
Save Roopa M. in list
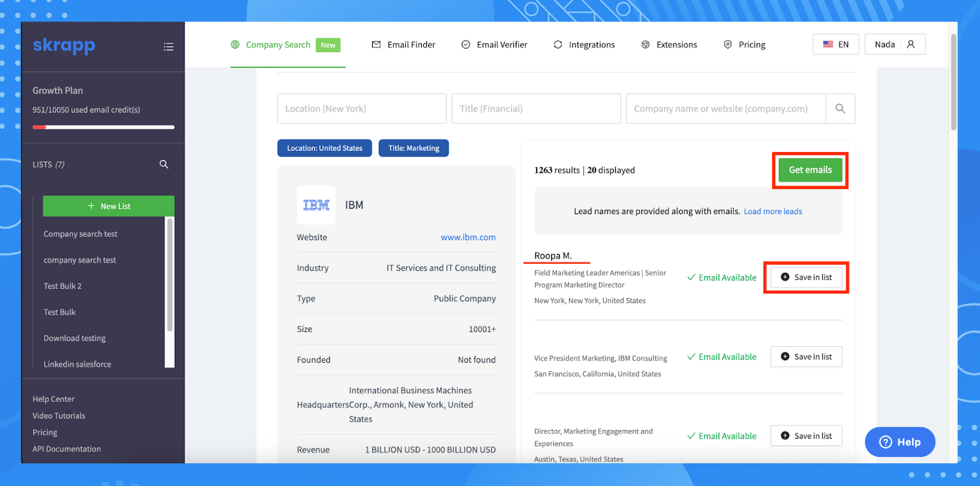[806, 277]
